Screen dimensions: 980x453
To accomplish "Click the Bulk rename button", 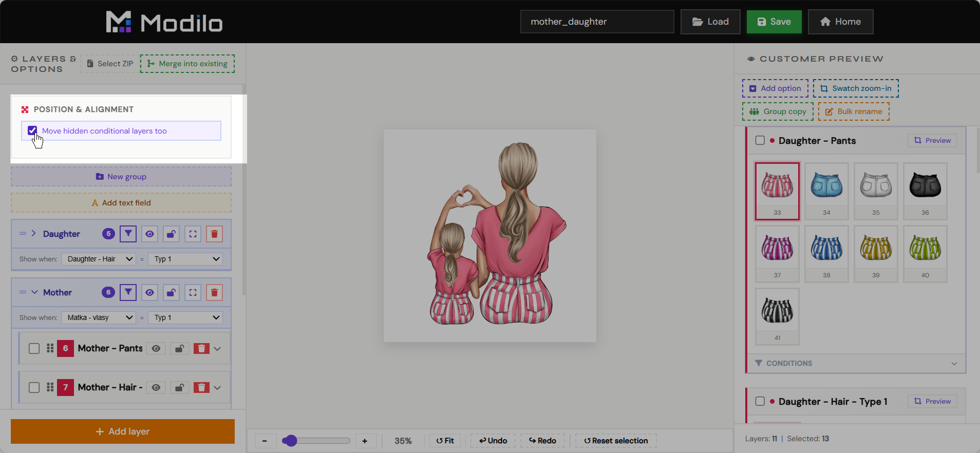I will click(x=854, y=111).
